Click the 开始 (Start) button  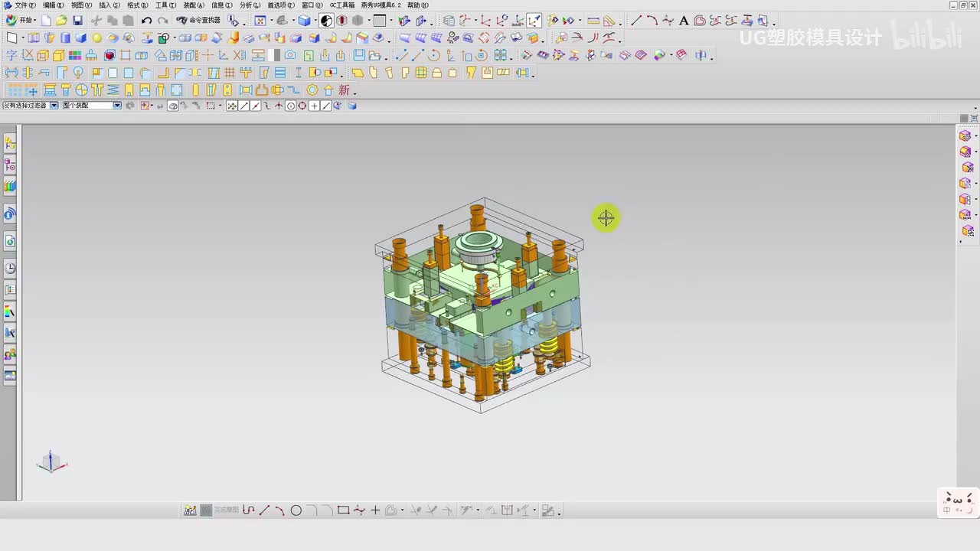point(21,21)
